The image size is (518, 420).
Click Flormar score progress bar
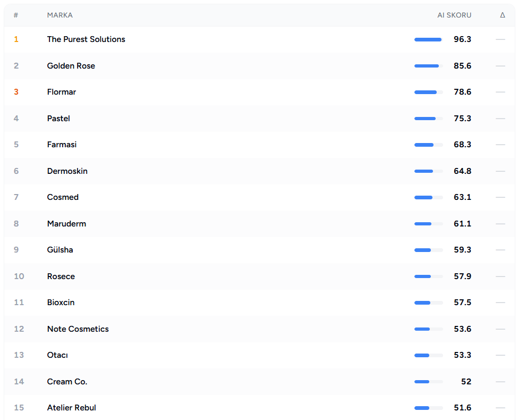tap(428, 93)
